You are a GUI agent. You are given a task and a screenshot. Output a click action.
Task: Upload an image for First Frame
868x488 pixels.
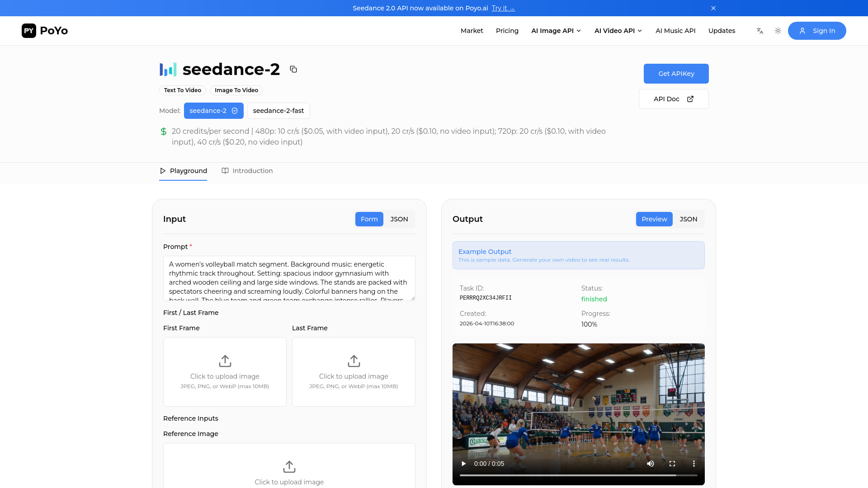(x=225, y=371)
